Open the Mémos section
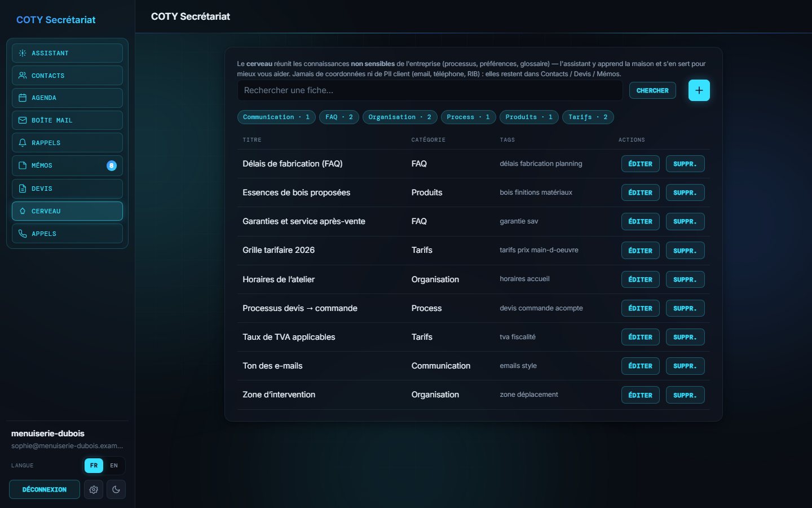This screenshot has height=508, width=812. [67, 165]
